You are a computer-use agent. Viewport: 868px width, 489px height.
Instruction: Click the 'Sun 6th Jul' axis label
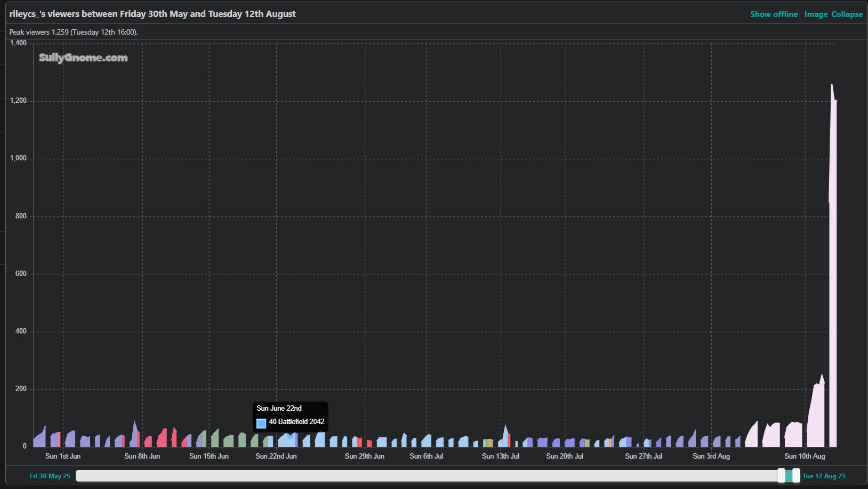point(426,456)
